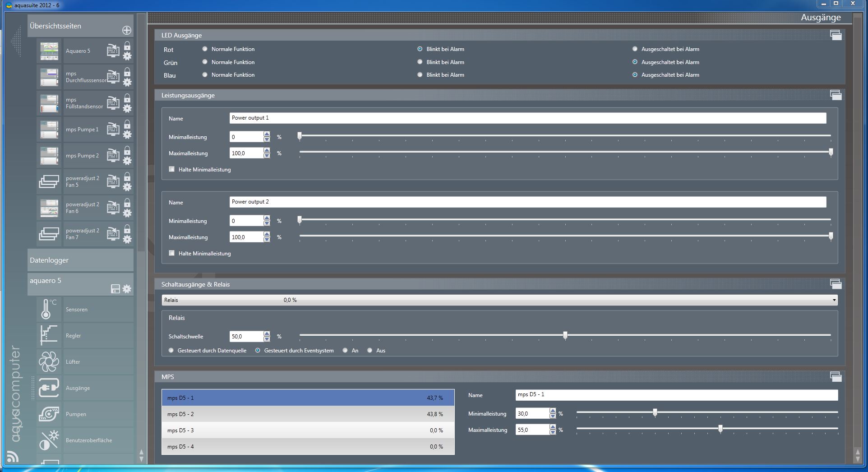Click the lock icon for Aquaero 5 page
868x472 pixels.
(x=127, y=46)
